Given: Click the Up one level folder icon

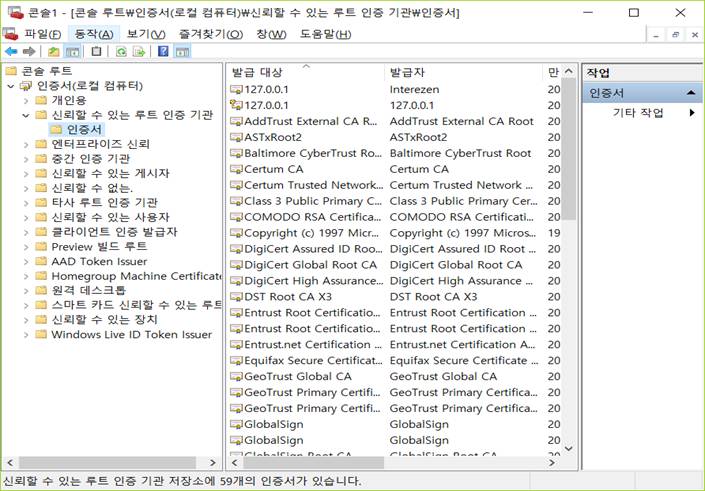Looking at the screenshot, I should 53,51.
